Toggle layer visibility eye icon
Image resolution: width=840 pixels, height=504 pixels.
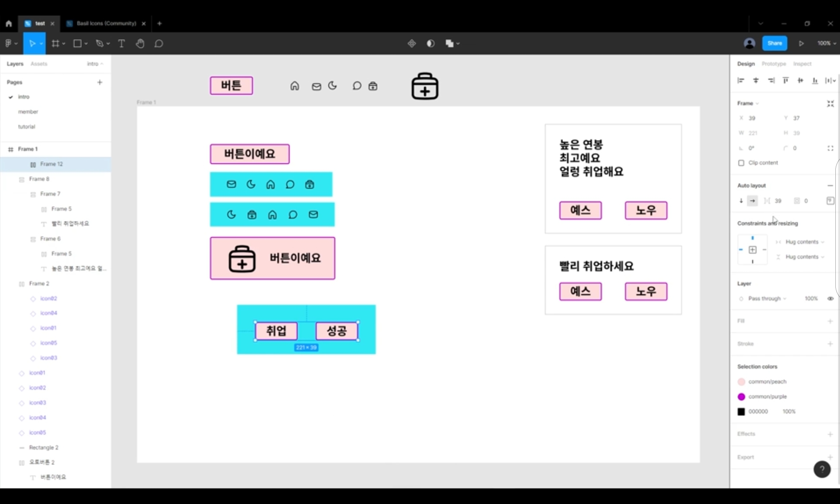pyautogui.click(x=830, y=299)
